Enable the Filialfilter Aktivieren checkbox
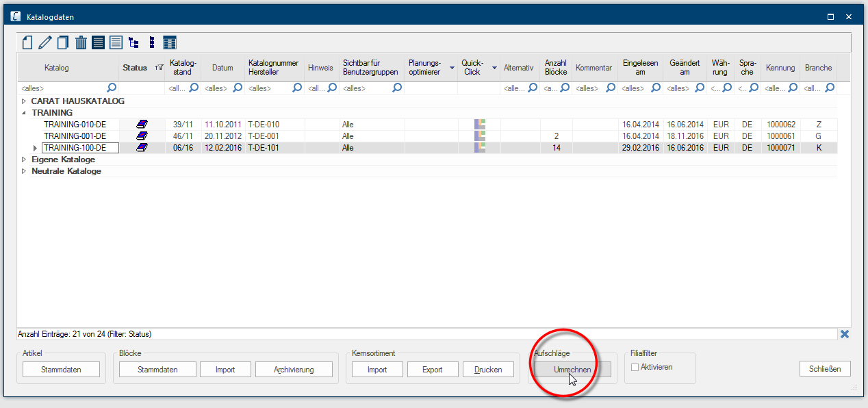This screenshot has width=868, height=408. pyautogui.click(x=635, y=367)
